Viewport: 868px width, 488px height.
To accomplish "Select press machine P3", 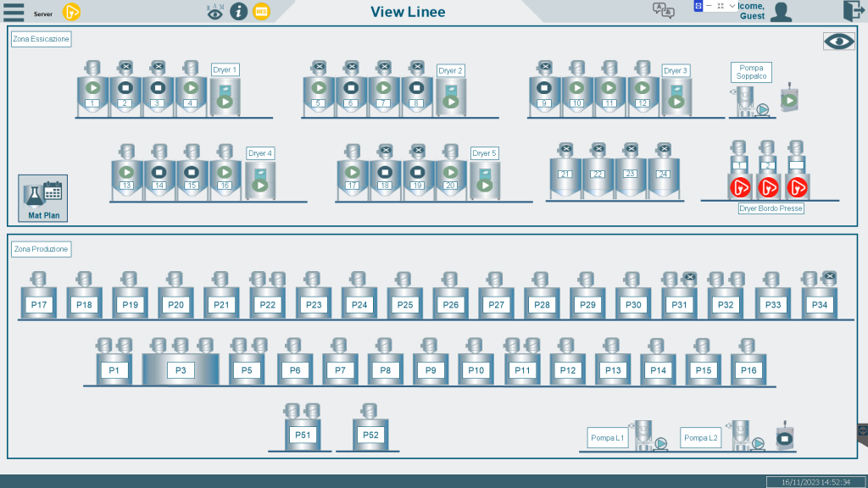I will [181, 370].
